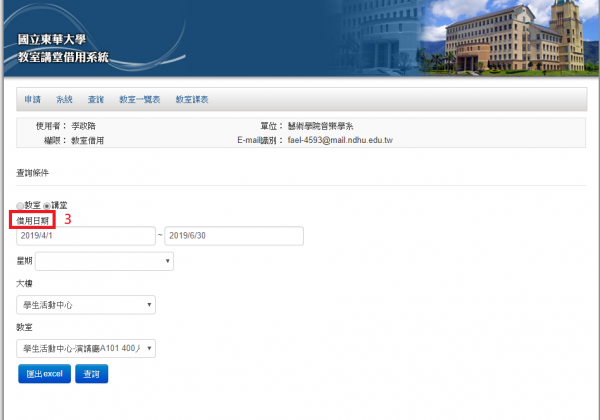Go to 教室一覽表 page
Viewport: 600px width, 420px height.
click(140, 99)
